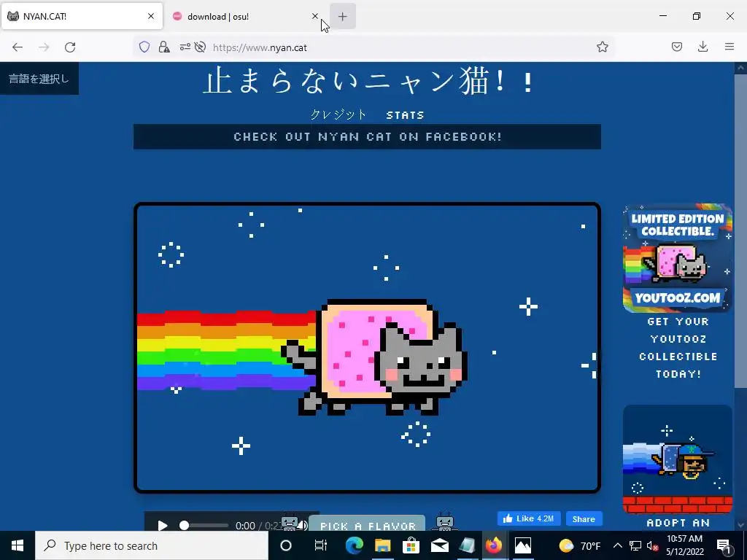The width and height of the screenshot is (747, 560).
Task: Open the Save to Pocket icon
Action: point(677,47)
